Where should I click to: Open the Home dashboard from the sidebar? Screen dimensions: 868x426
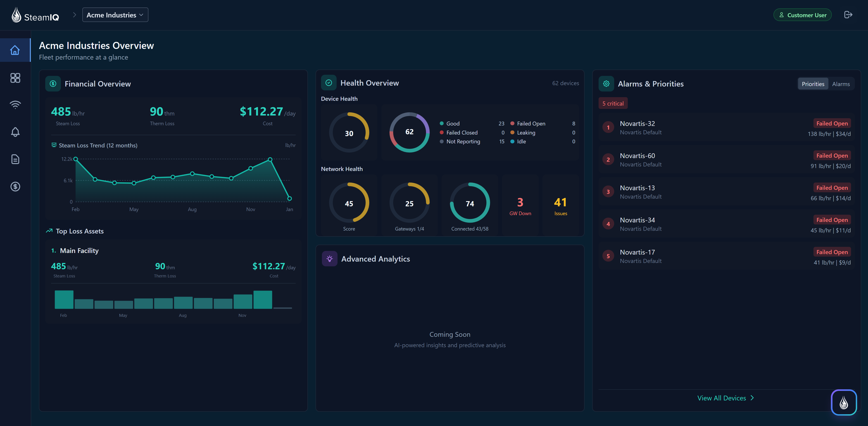click(x=15, y=50)
